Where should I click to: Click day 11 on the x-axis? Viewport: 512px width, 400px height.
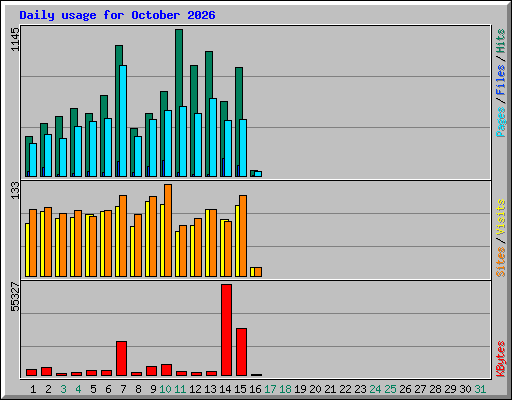click(180, 389)
